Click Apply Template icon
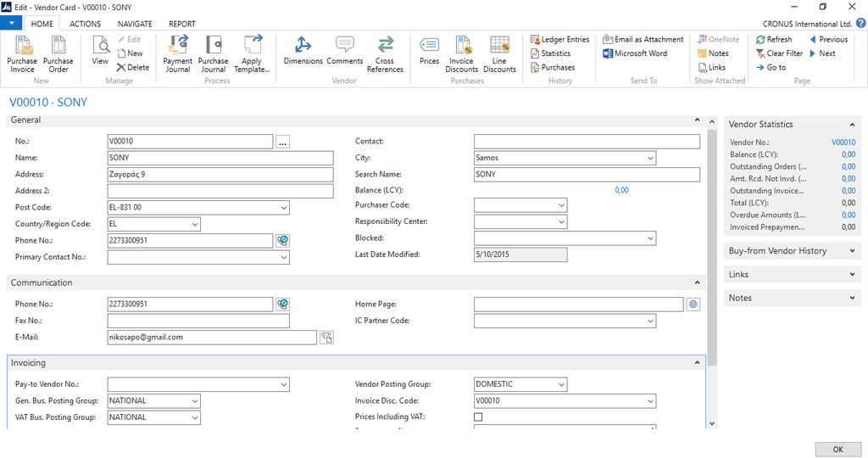 click(x=252, y=53)
